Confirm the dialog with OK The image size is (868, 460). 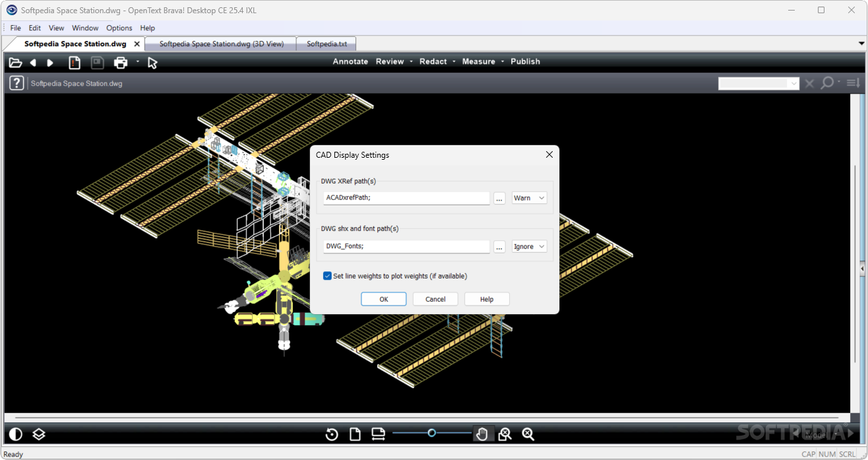click(x=384, y=299)
